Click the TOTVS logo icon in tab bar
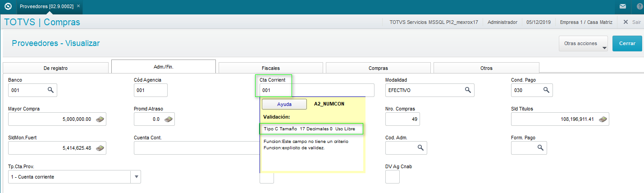Image resolution: width=644 pixels, height=193 pixels. pos(8,7)
